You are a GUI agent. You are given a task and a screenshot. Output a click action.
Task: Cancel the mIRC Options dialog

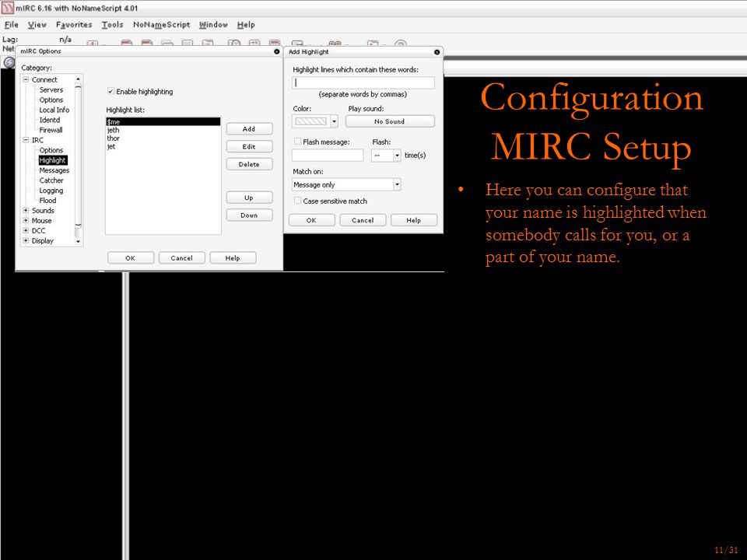pyautogui.click(x=181, y=258)
